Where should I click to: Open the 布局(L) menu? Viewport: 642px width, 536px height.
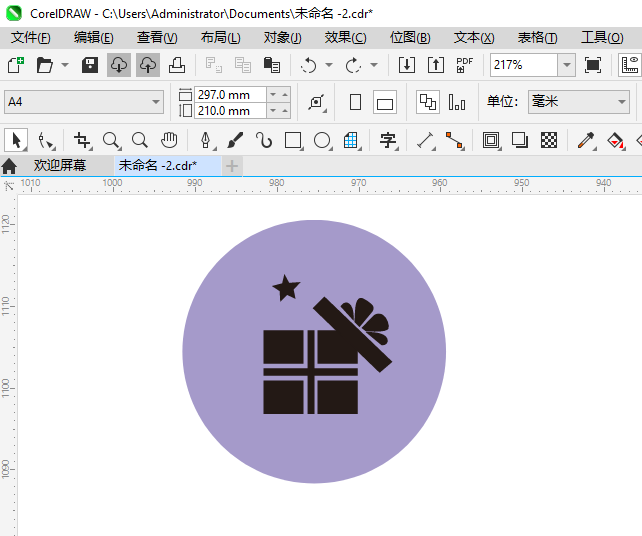point(221,38)
